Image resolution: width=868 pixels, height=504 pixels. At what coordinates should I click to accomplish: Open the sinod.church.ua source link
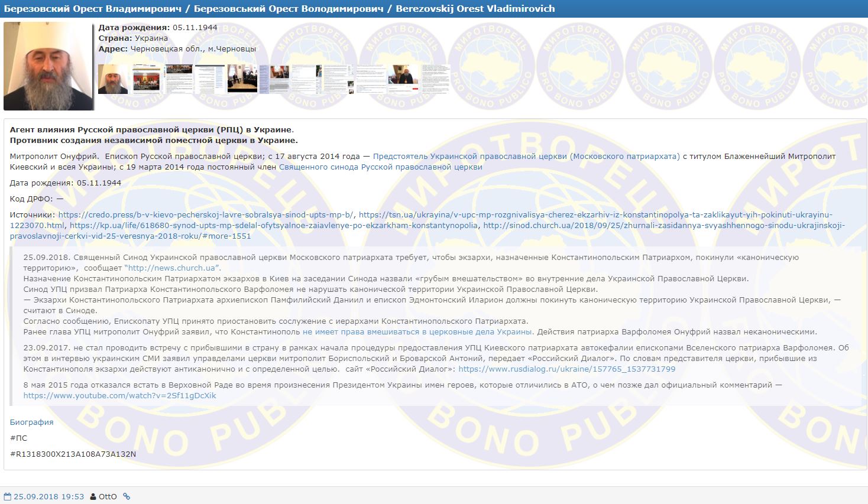click(x=663, y=226)
